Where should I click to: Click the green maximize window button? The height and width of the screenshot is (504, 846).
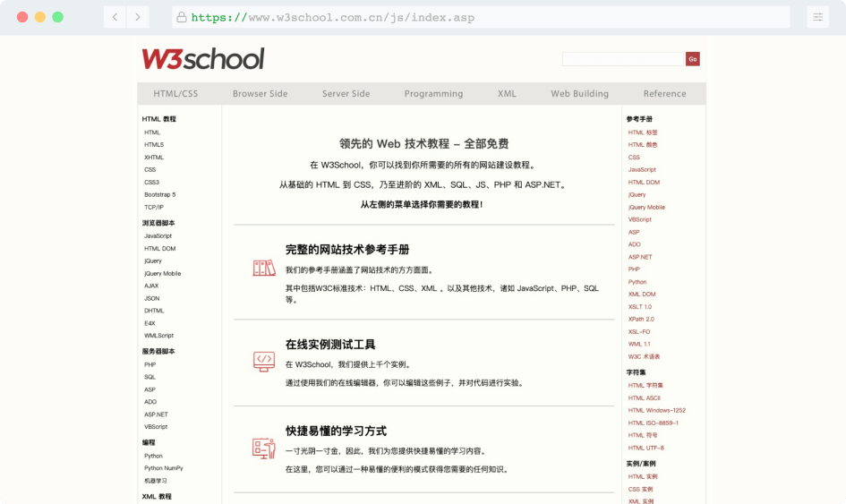tap(57, 17)
